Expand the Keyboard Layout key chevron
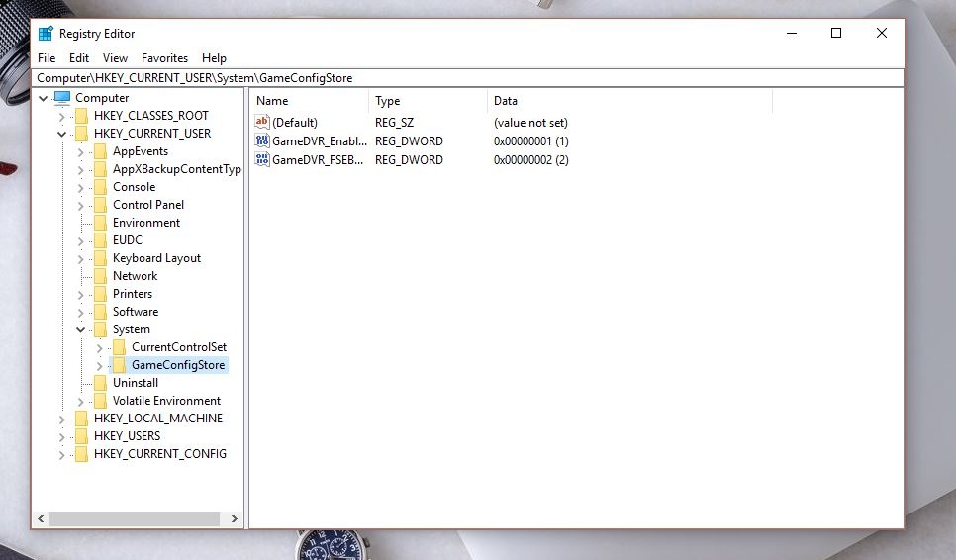 coord(80,259)
